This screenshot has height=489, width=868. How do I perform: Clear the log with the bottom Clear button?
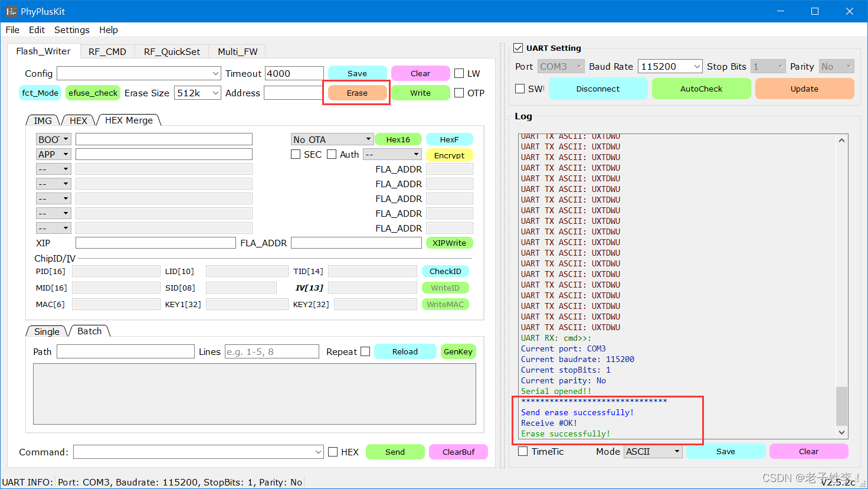(x=808, y=451)
